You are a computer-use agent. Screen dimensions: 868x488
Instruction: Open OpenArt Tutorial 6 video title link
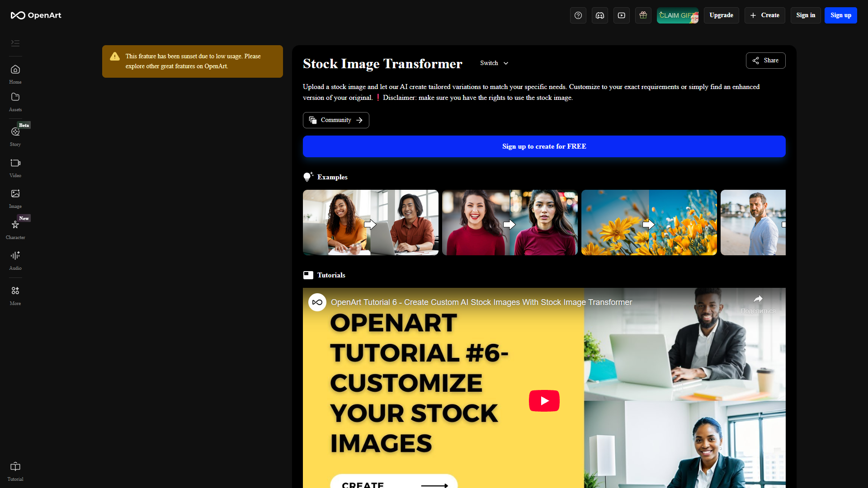click(x=481, y=302)
